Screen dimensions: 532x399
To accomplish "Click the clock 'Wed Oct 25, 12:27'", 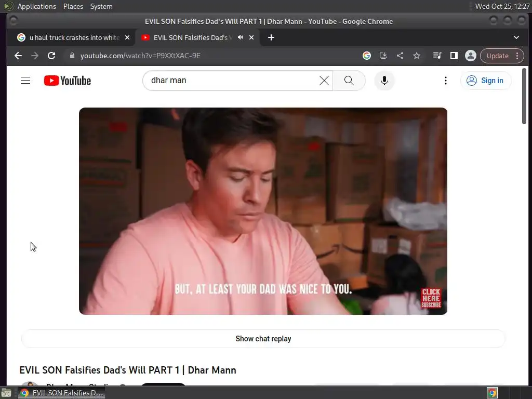I will click(502, 6).
